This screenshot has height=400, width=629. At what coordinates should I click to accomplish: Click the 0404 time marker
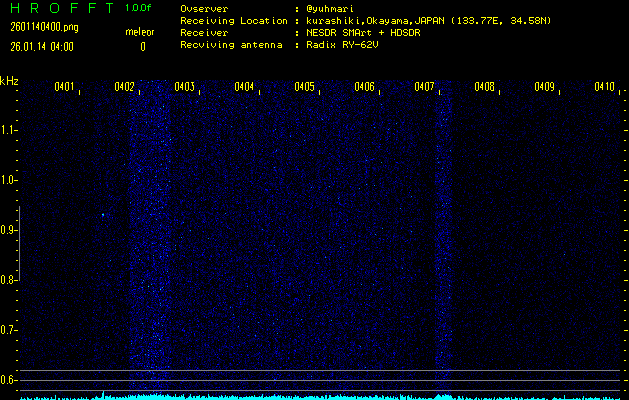(x=244, y=87)
